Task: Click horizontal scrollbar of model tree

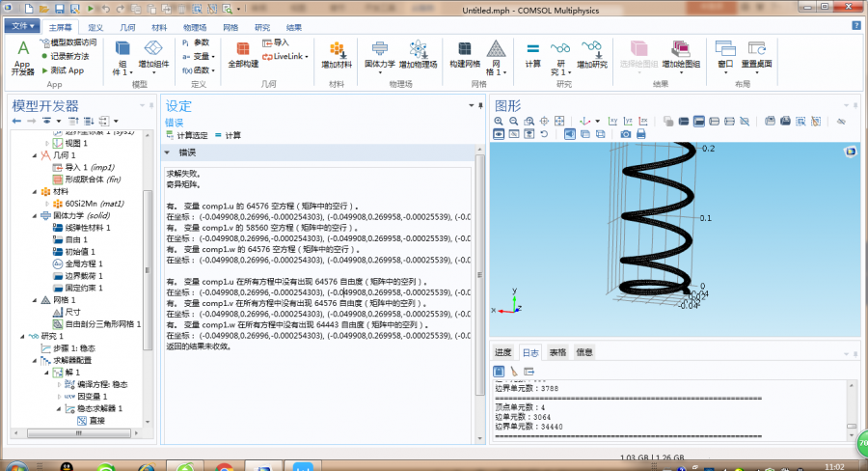Action: (x=79, y=432)
